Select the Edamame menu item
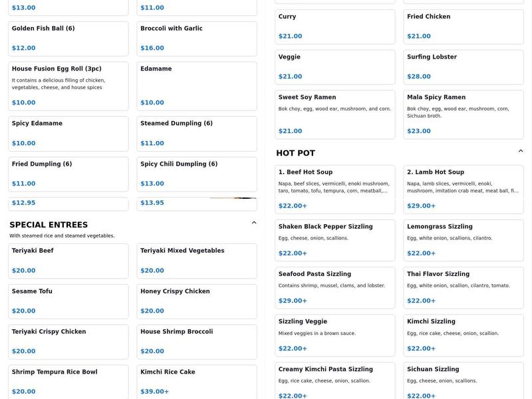Image resolution: width=532 pixels, height=399 pixels. (196, 85)
